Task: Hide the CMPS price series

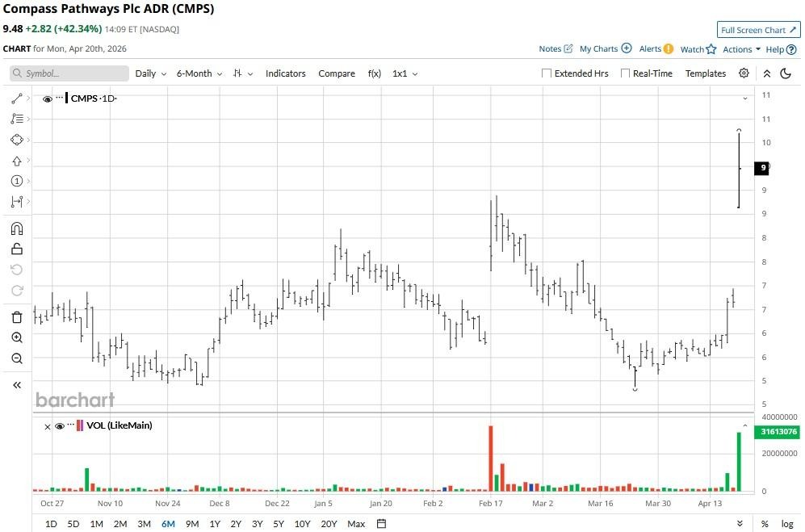Action: 47,98
